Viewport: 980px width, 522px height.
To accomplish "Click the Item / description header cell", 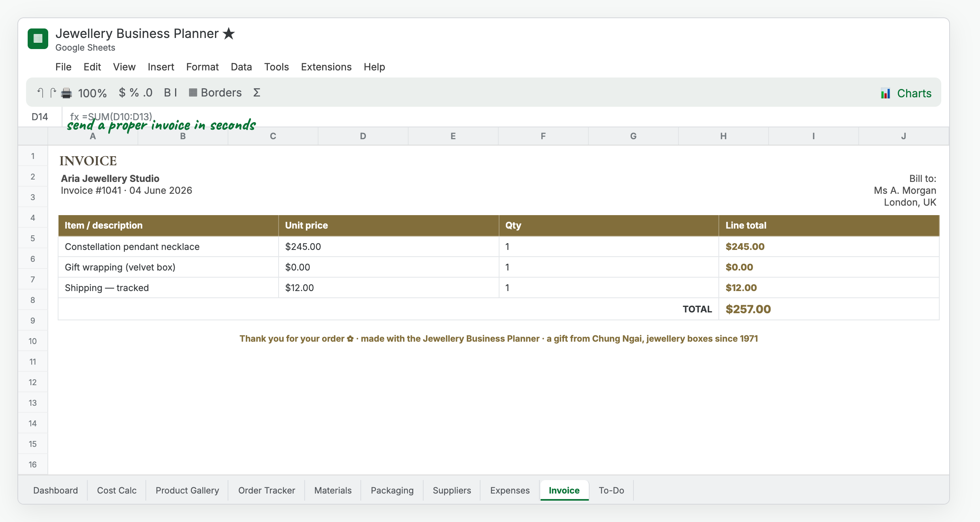I will (x=168, y=225).
